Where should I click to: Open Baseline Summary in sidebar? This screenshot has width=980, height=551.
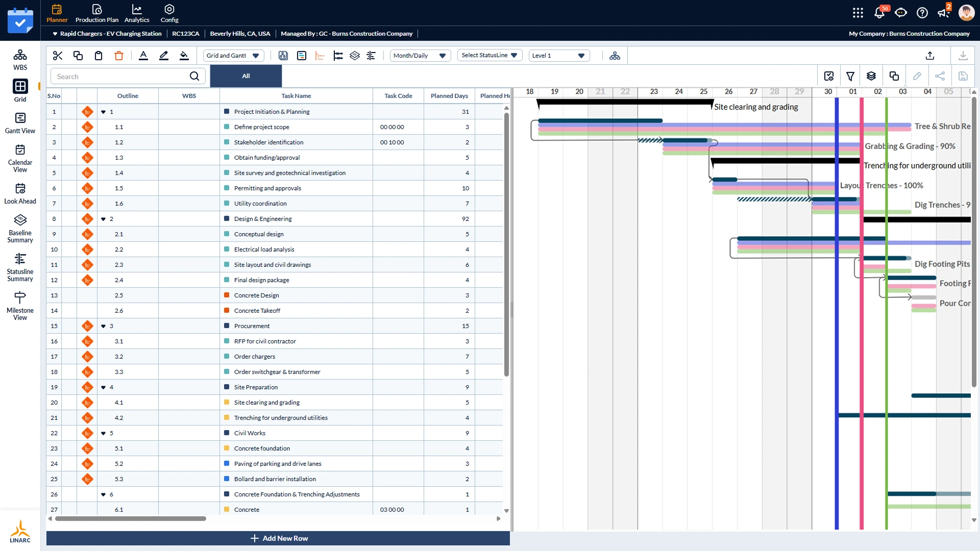[x=20, y=228]
